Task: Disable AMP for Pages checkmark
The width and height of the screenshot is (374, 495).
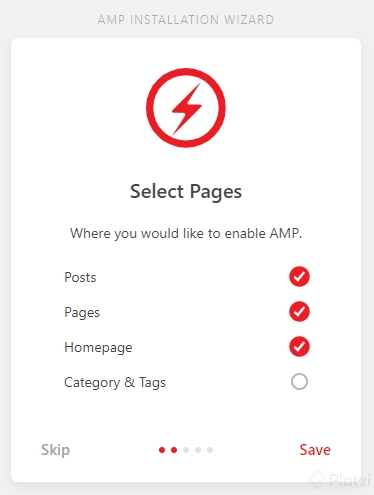Action: (x=299, y=312)
